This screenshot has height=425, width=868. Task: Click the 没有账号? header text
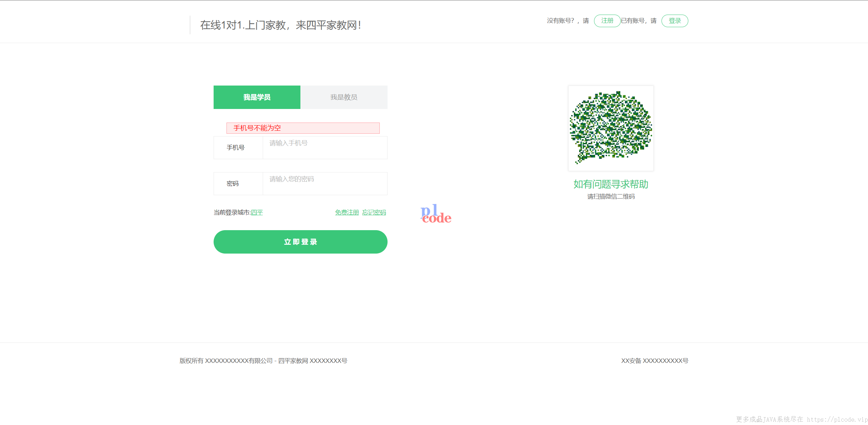coord(568,21)
